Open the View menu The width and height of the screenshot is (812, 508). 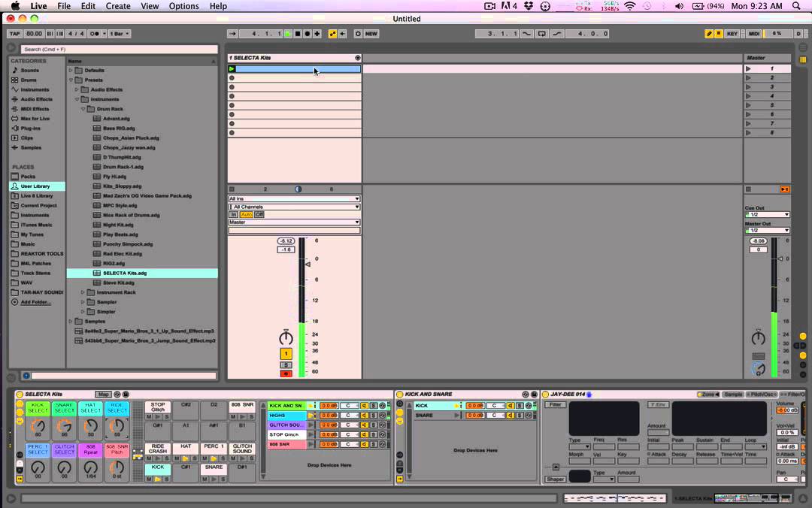click(150, 6)
